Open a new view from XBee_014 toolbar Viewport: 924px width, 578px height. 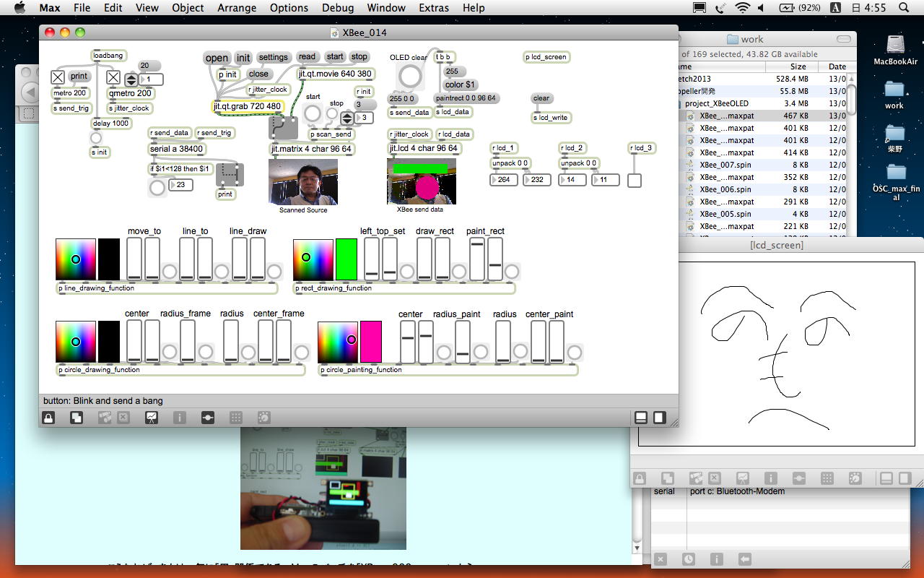[76, 418]
